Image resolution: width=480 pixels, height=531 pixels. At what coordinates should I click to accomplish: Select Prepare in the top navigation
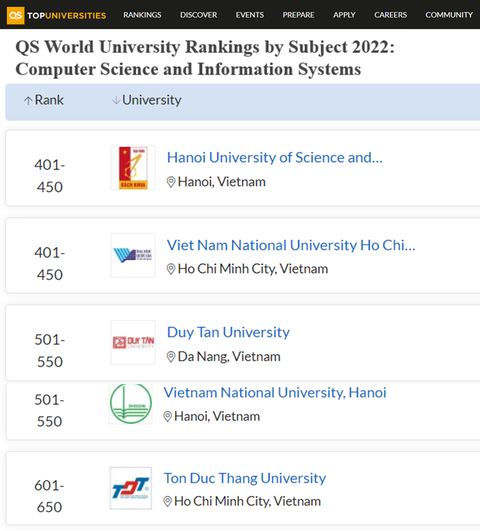[298, 15]
